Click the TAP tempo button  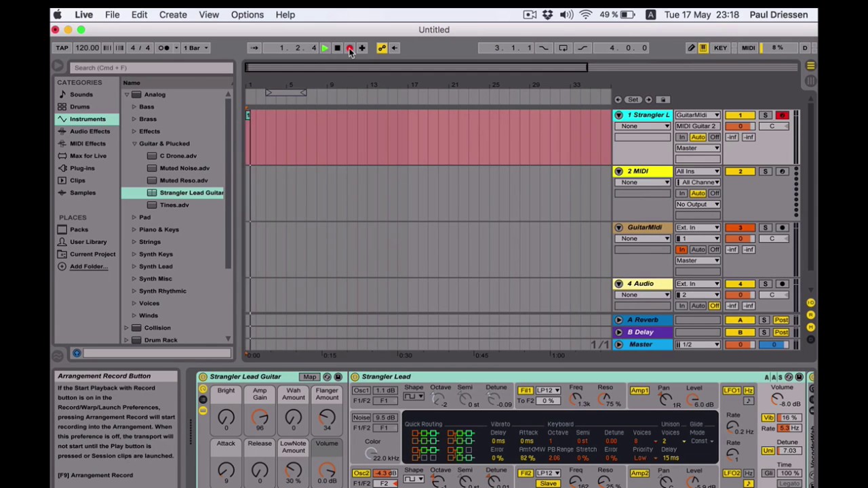62,48
